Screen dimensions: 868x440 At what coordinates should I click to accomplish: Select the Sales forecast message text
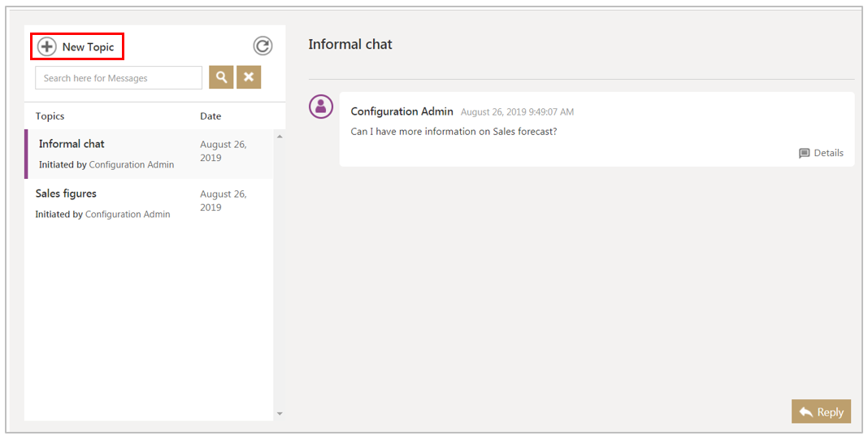tap(454, 132)
